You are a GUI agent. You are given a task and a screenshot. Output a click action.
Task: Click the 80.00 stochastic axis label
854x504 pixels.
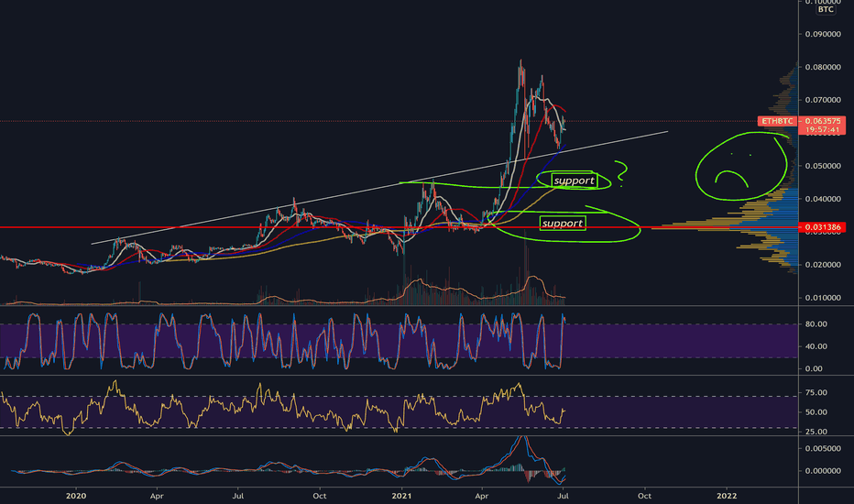coord(816,324)
